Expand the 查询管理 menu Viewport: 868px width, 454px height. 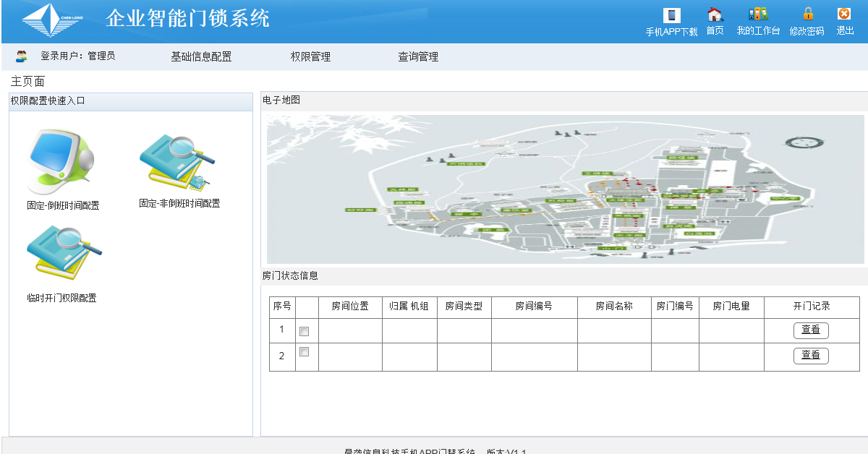(418, 57)
